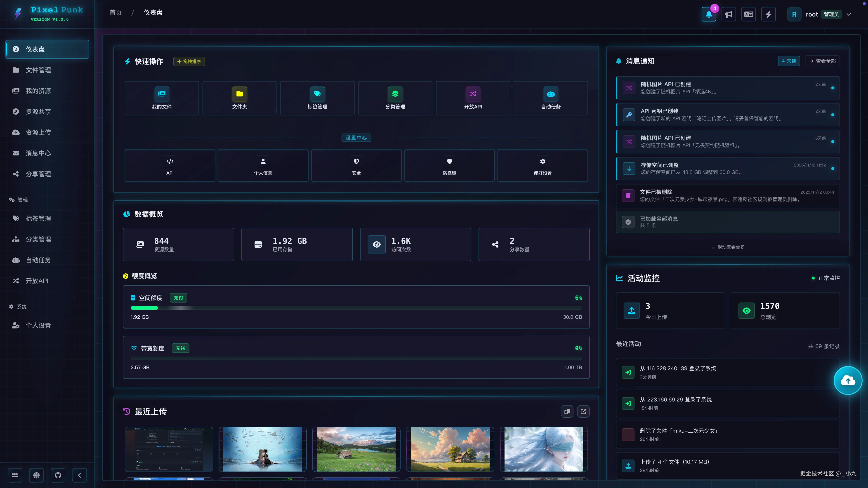The width and height of the screenshot is (868, 488).
Task: Open the announcements megaphone icon
Action: click(729, 14)
